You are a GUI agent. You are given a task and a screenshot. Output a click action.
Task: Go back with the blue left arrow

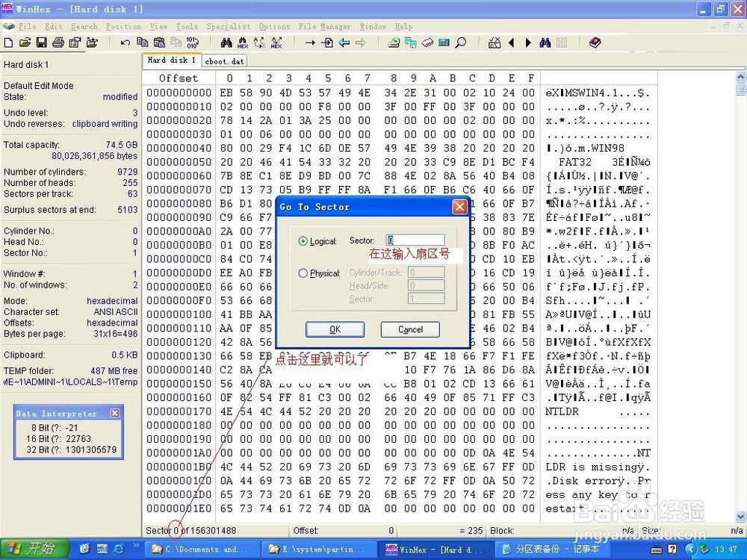click(344, 43)
